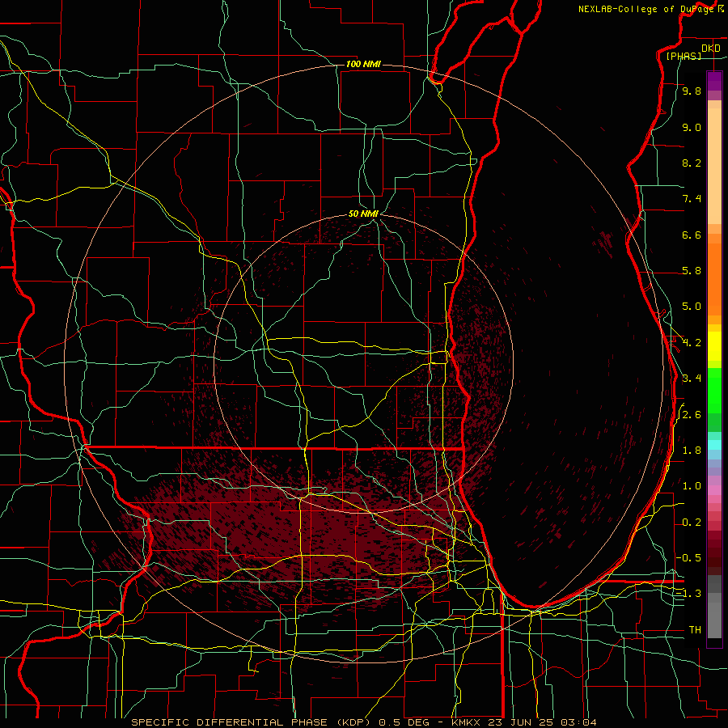Screen dimensions: 728x728
Task: Click the 50 NMI range ring label
Action: click(363, 214)
